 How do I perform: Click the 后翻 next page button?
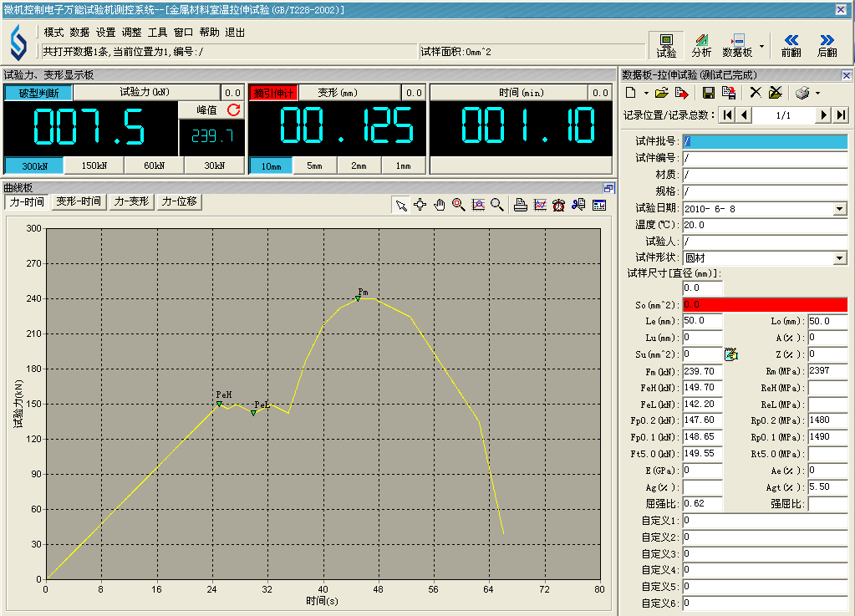827,45
